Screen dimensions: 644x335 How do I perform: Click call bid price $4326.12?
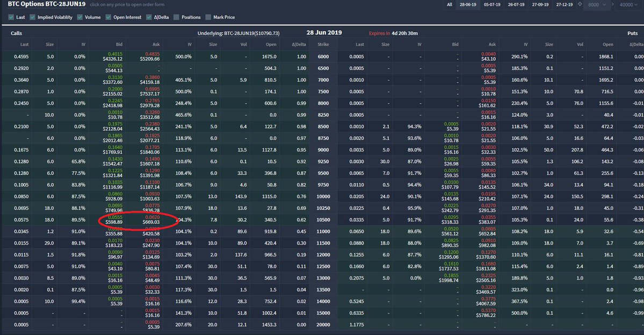tap(114, 59)
